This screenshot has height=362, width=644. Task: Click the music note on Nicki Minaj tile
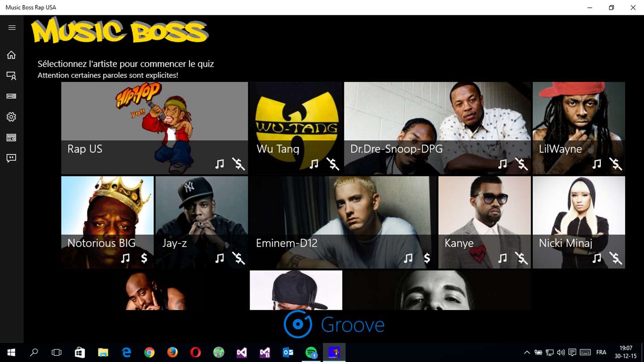coord(597,258)
